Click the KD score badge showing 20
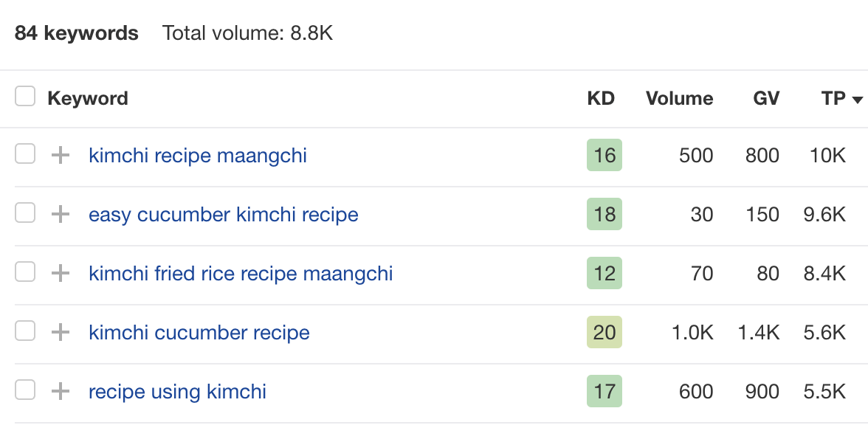The width and height of the screenshot is (868, 425). tap(604, 332)
